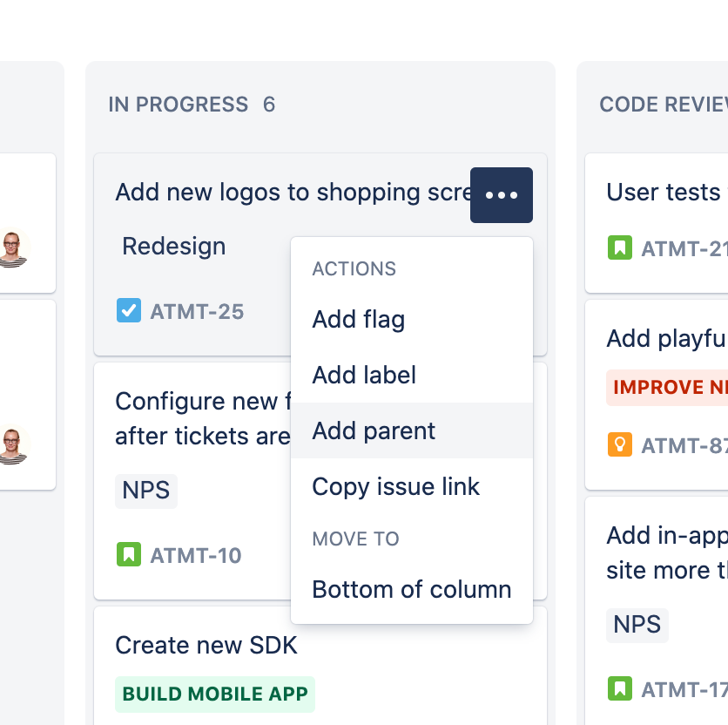The width and height of the screenshot is (728, 725).
Task: Click the upper assignee avatar at left edge
Action: click(x=12, y=248)
